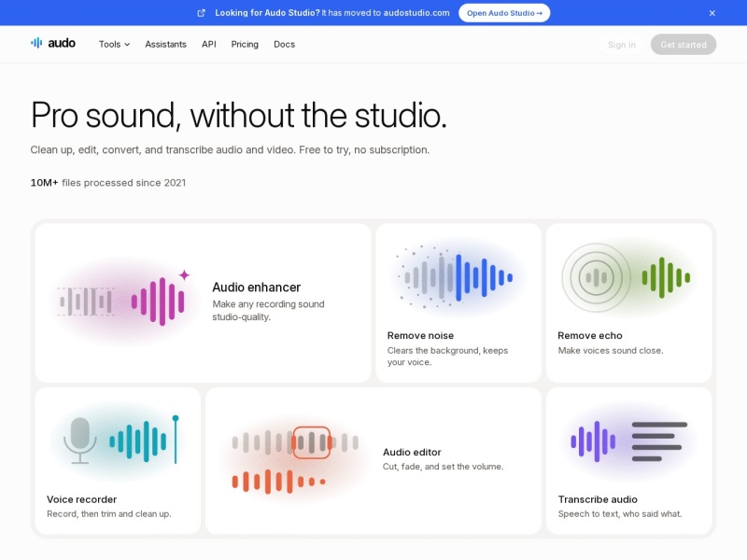The image size is (747, 560).
Task: Go to the API nav link
Action: click(208, 44)
